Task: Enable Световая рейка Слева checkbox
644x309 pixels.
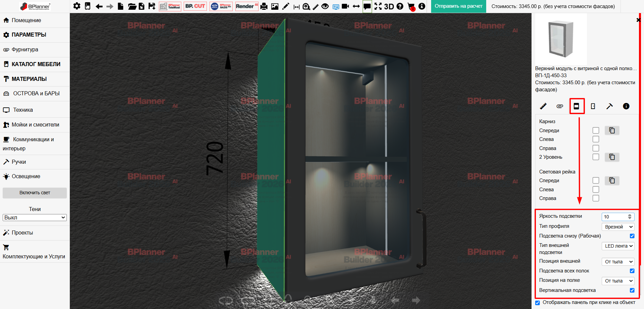Action: (596, 190)
